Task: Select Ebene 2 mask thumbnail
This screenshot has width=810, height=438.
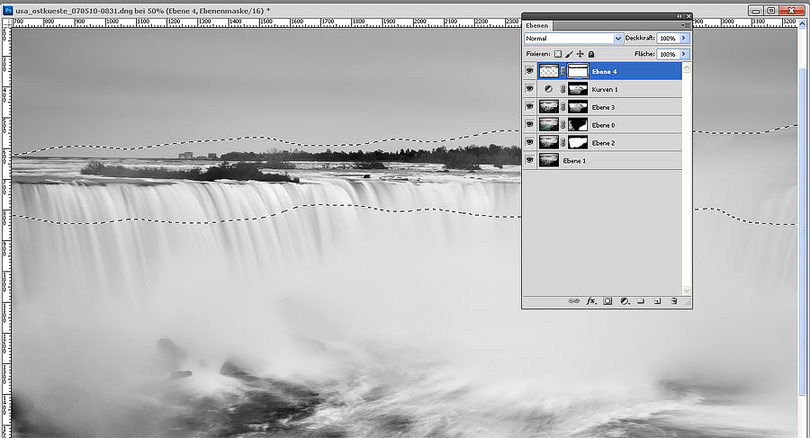Action: click(578, 143)
